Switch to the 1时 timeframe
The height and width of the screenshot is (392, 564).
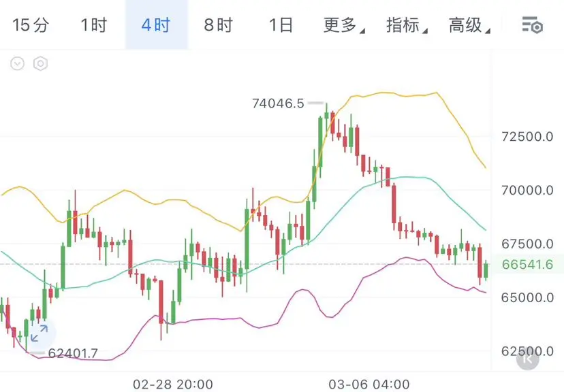pos(93,25)
